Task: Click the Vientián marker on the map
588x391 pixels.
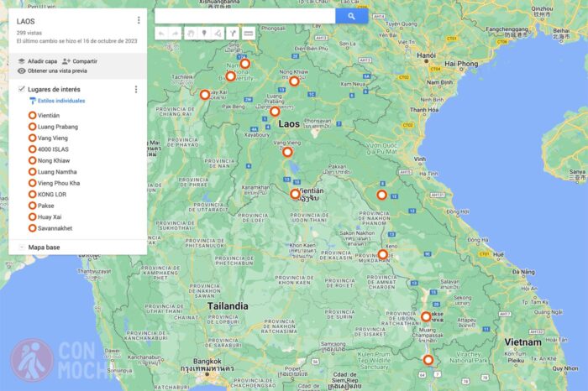Action: [x=295, y=194]
